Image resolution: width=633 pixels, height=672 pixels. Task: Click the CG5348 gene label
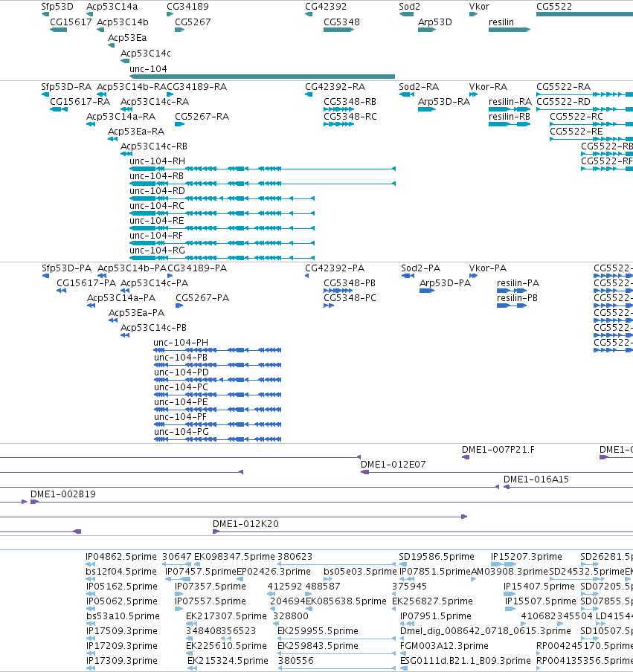pos(341,22)
